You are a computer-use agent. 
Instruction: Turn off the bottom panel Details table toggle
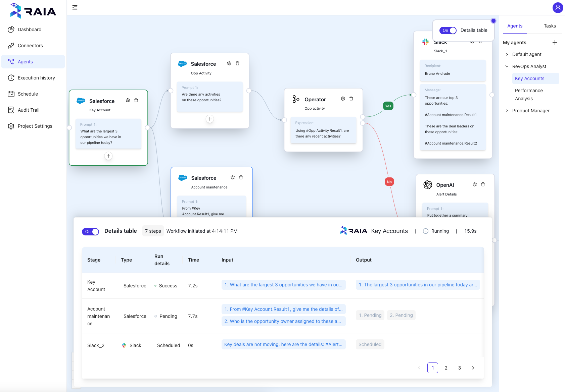pyautogui.click(x=90, y=232)
